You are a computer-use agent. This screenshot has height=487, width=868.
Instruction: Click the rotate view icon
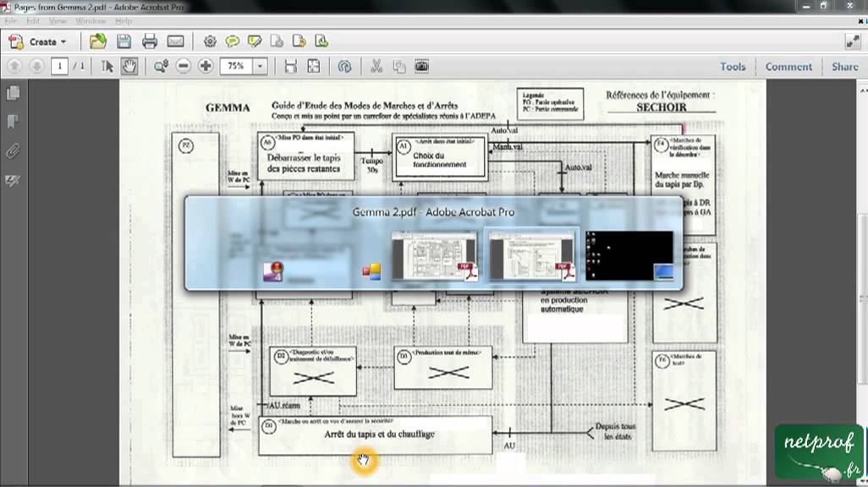click(344, 67)
